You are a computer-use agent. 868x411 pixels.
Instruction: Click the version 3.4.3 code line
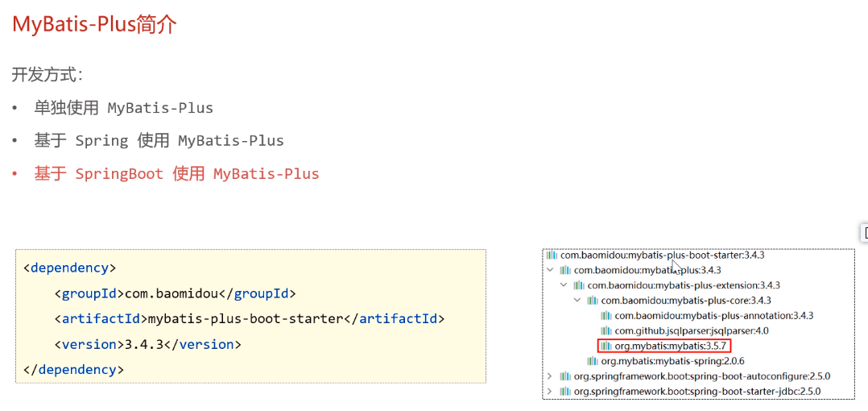[x=148, y=345]
